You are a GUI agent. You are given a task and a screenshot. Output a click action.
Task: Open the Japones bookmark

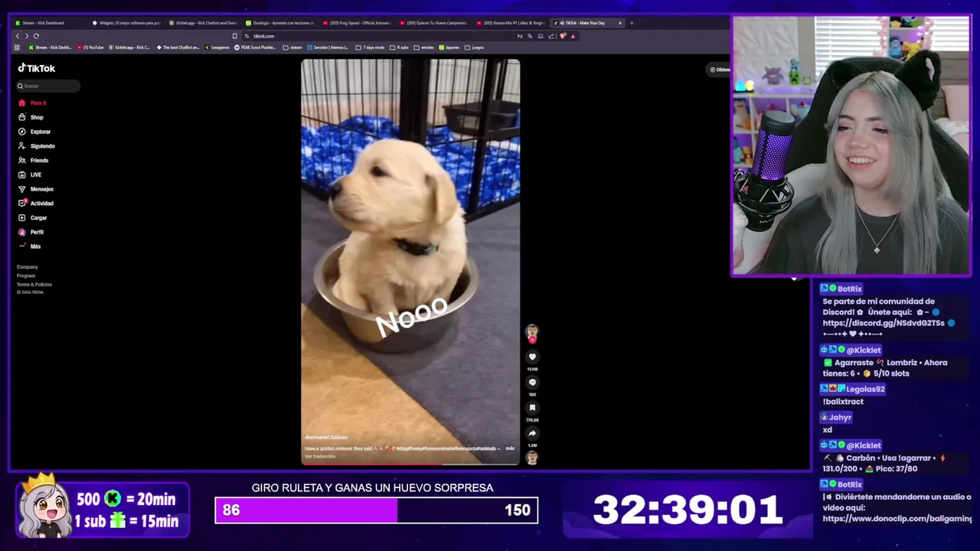point(449,47)
